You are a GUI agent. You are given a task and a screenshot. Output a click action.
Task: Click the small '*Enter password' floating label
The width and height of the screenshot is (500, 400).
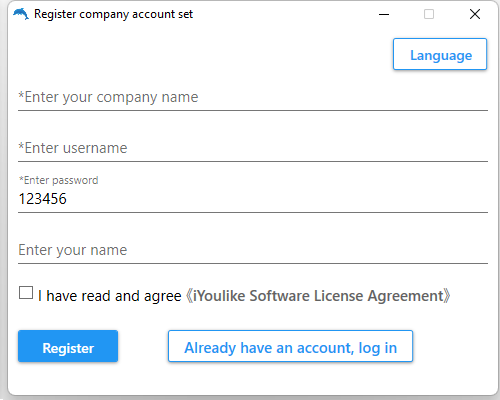click(58, 180)
